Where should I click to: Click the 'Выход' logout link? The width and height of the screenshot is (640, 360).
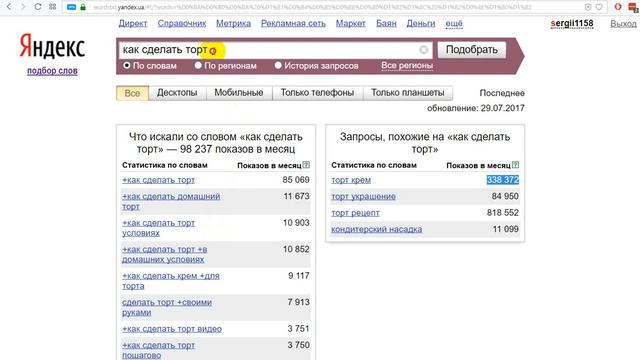623,24
